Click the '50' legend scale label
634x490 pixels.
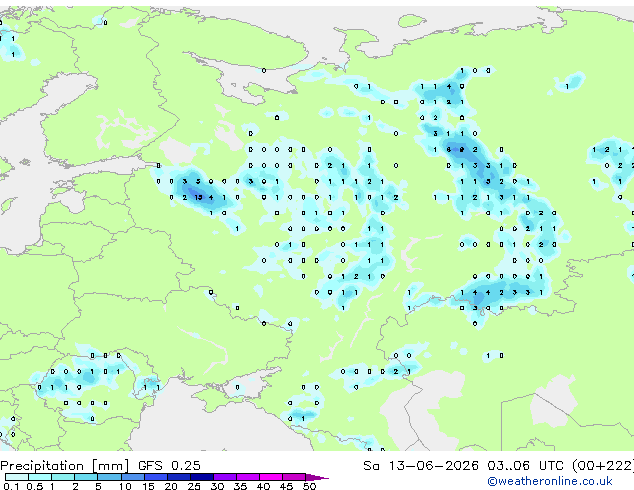point(309,486)
